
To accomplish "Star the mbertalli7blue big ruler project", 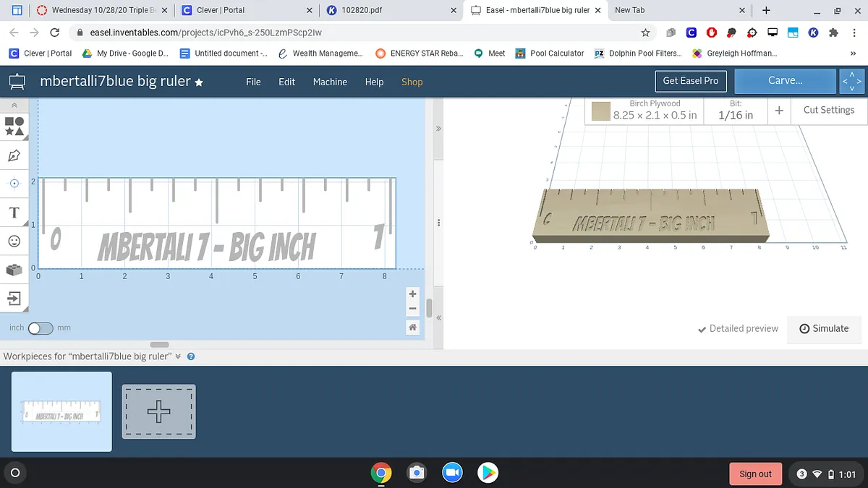I will [199, 82].
